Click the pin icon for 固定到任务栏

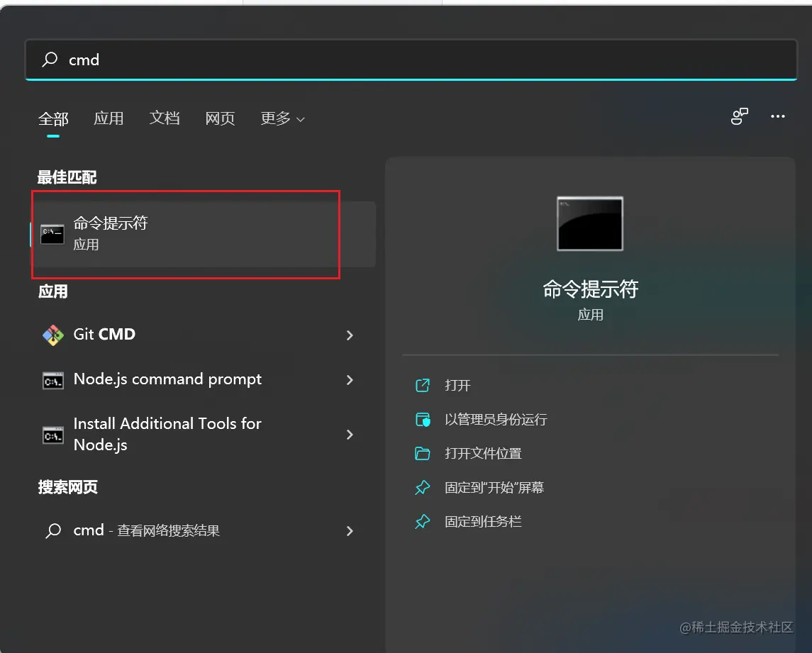(x=423, y=521)
